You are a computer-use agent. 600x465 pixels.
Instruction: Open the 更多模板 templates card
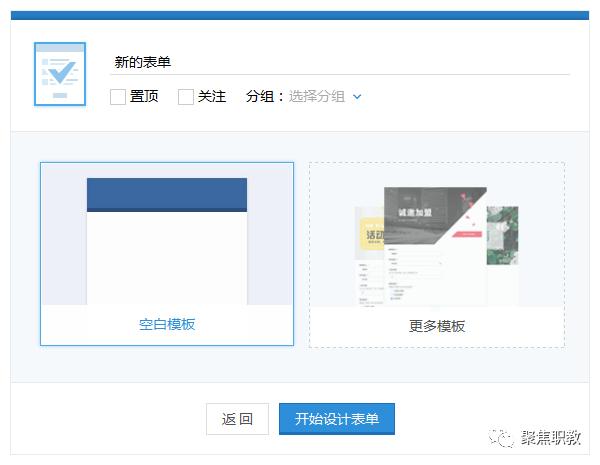coord(437,255)
